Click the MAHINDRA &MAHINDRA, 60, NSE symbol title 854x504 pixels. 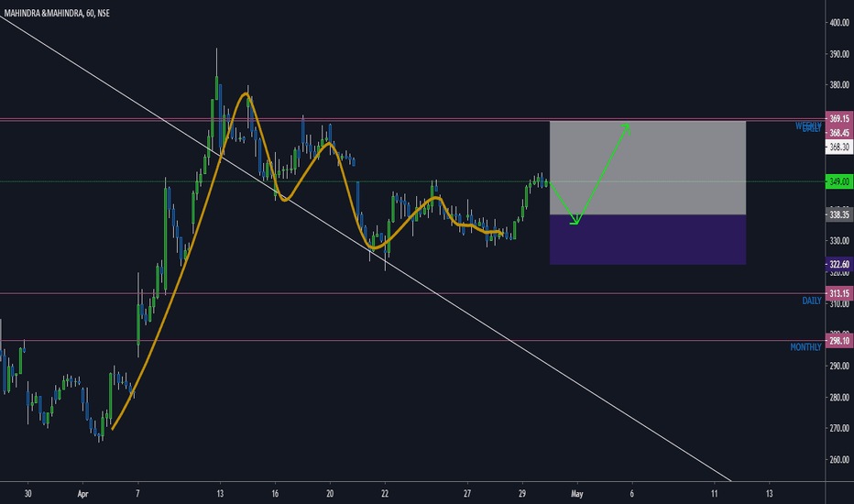pos(57,13)
